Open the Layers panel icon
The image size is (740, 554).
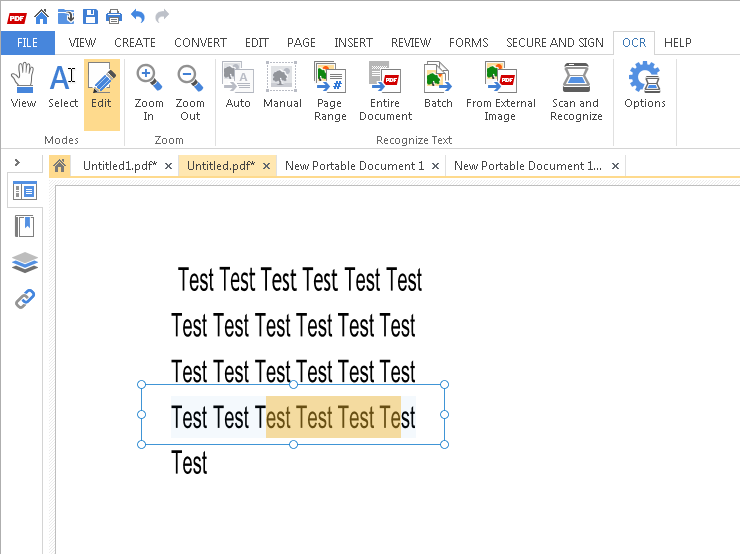click(x=25, y=263)
